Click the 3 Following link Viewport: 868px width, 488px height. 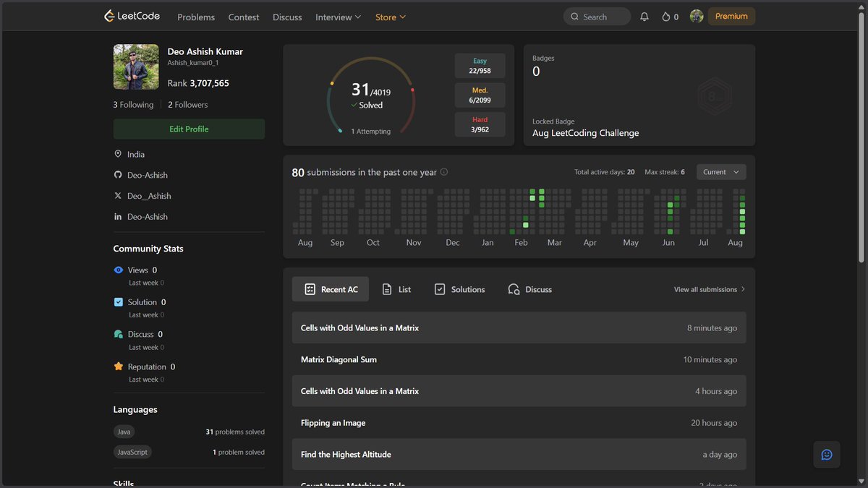[x=133, y=105]
